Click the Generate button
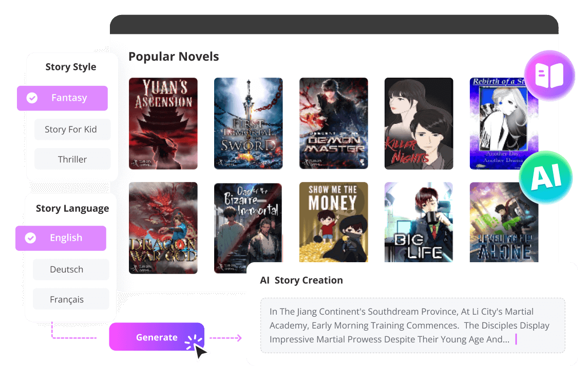Viewport: 588px width, 382px height. (157, 337)
